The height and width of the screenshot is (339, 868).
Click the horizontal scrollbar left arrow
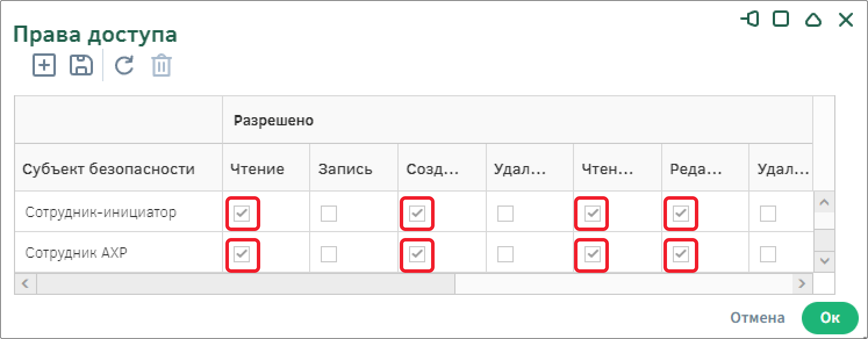26,283
